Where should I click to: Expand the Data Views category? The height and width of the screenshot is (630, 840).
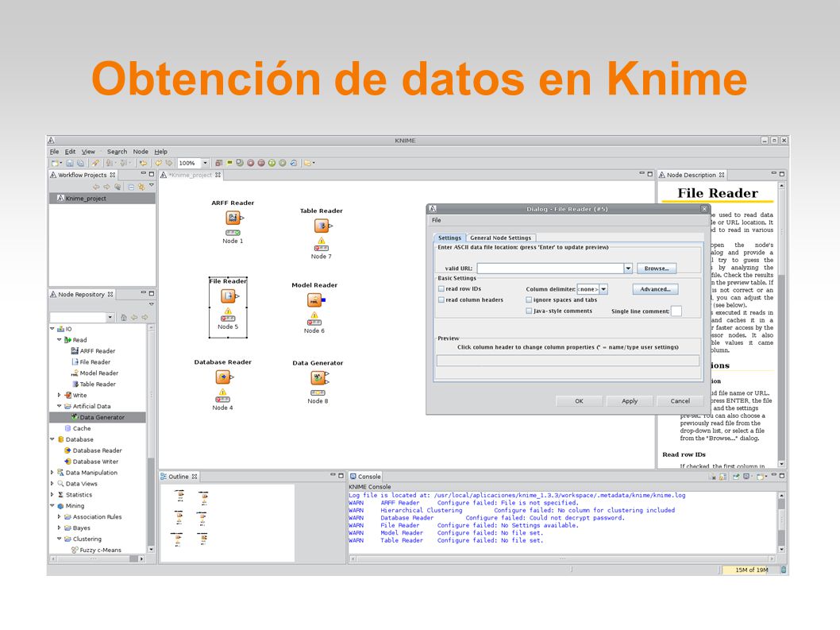(x=52, y=484)
